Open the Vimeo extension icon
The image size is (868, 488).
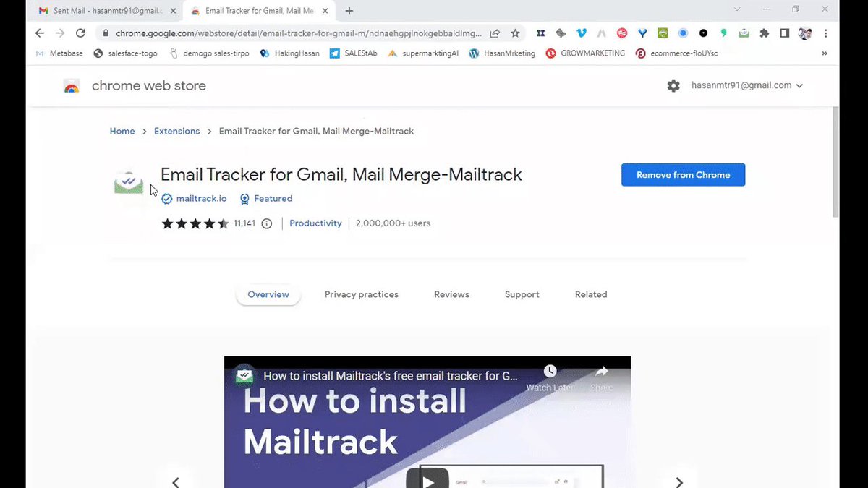[582, 33]
